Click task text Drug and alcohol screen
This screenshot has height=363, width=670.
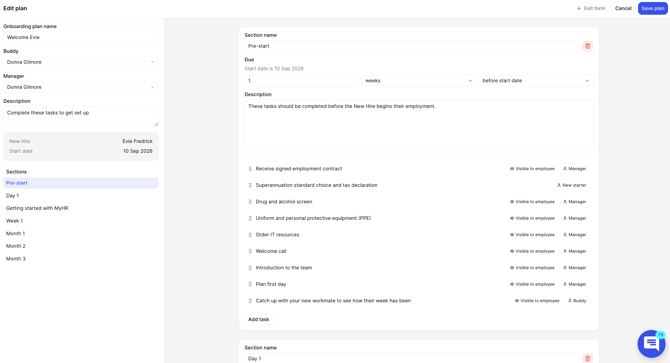pyautogui.click(x=284, y=202)
